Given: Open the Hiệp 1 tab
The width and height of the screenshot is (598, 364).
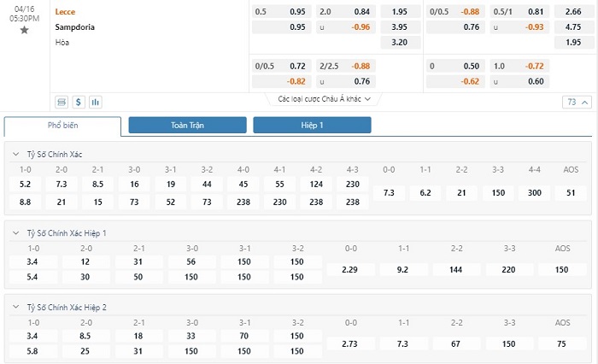Looking at the screenshot, I should click(x=312, y=125).
